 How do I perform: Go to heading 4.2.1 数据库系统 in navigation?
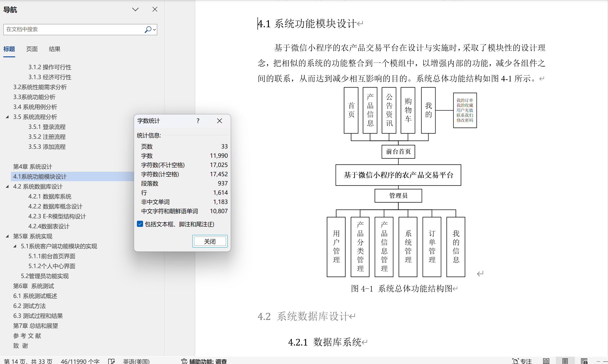pos(50,196)
